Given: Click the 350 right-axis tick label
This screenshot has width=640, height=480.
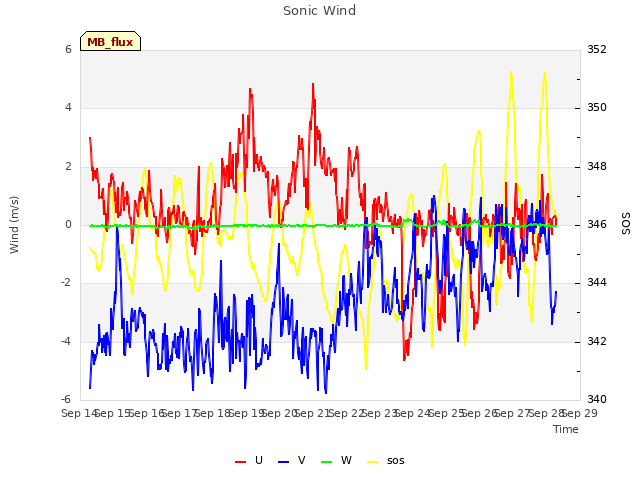Looking at the screenshot, I should tap(597, 108).
